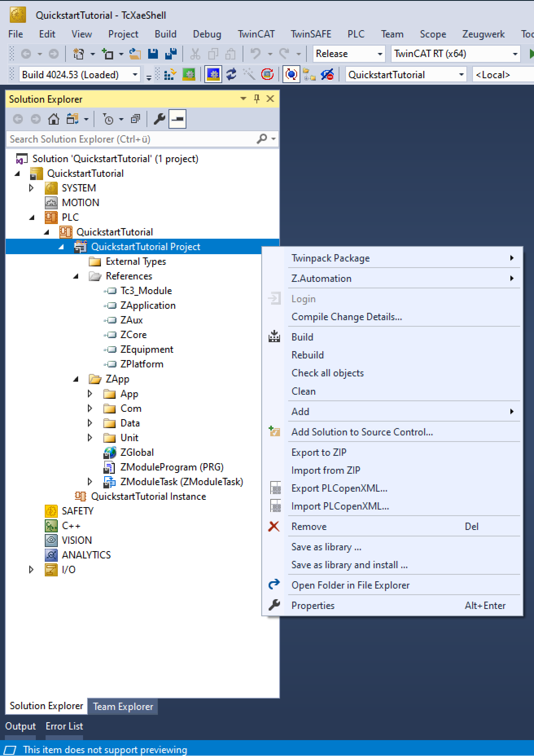Collapse the PLC tree node

coord(32,218)
